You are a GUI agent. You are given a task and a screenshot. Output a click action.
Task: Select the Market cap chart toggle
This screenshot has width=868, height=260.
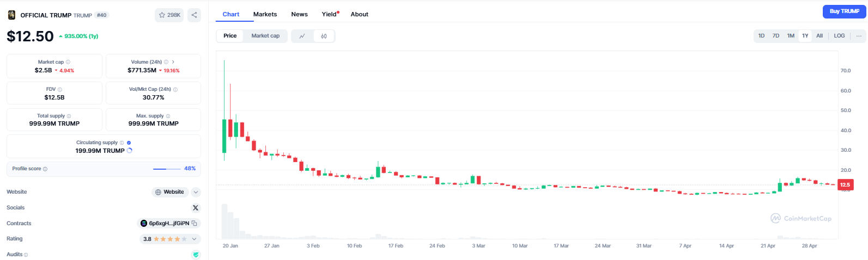pos(265,36)
